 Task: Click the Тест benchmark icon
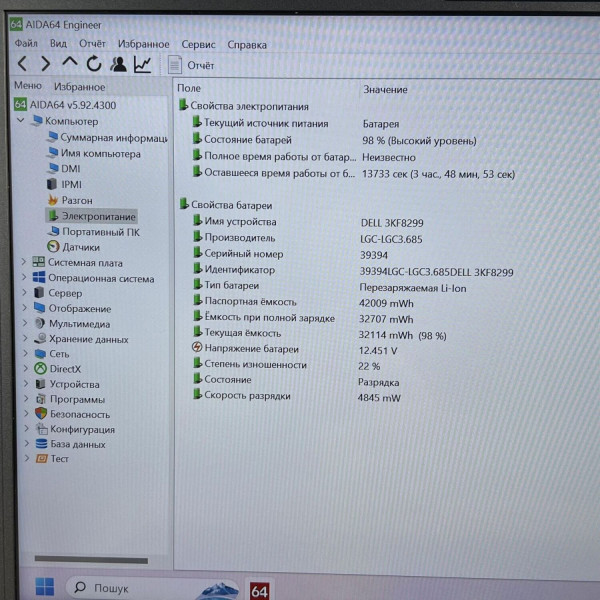tap(41, 458)
